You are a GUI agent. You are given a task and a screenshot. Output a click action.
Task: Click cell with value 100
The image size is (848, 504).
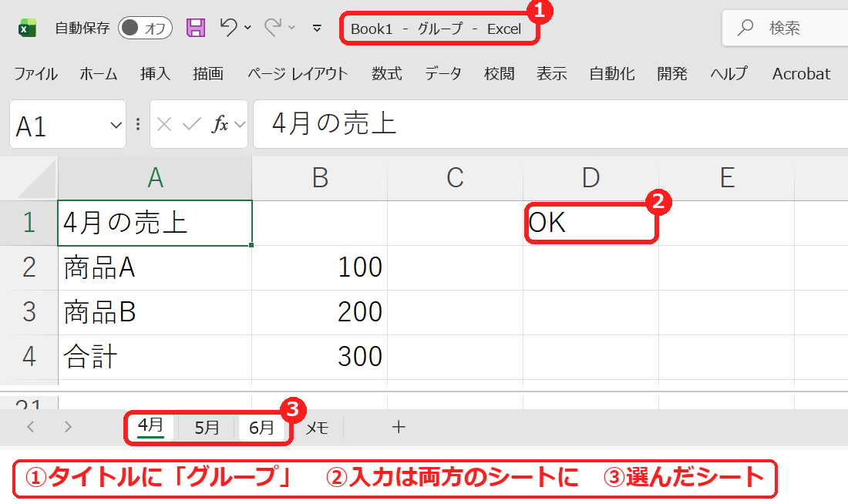(320, 267)
